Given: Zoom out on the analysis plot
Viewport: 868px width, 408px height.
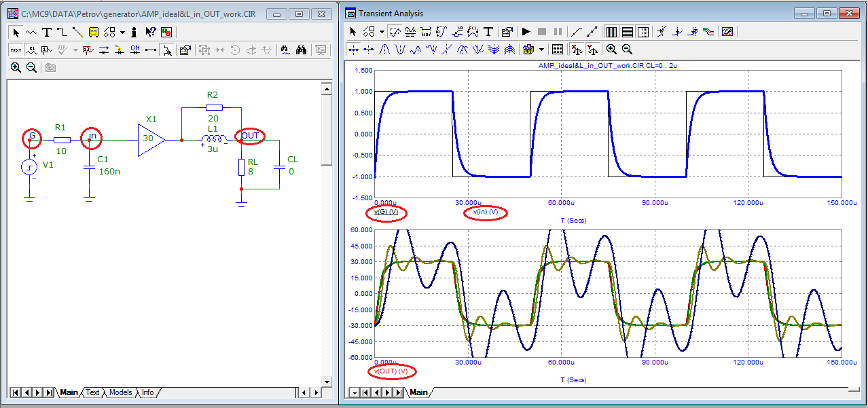Looking at the screenshot, I should click(x=627, y=50).
